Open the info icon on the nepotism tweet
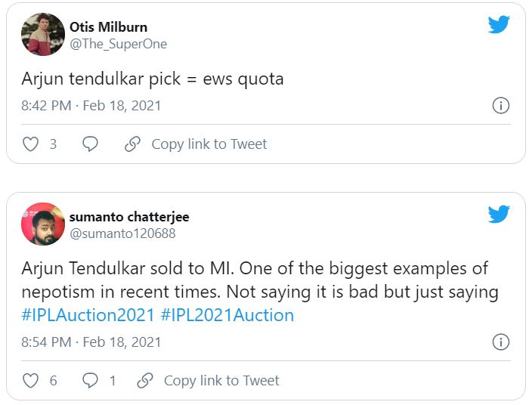This screenshot has height=405, width=532. [x=500, y=342]
